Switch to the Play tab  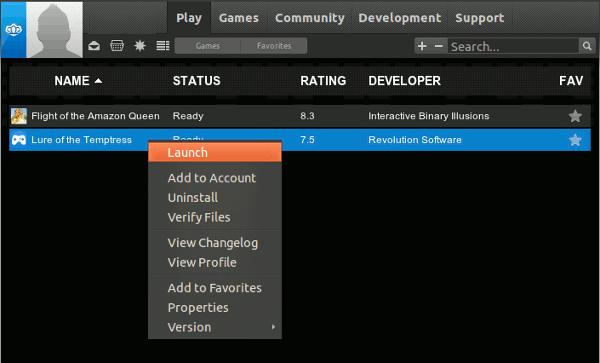[189, 18]
